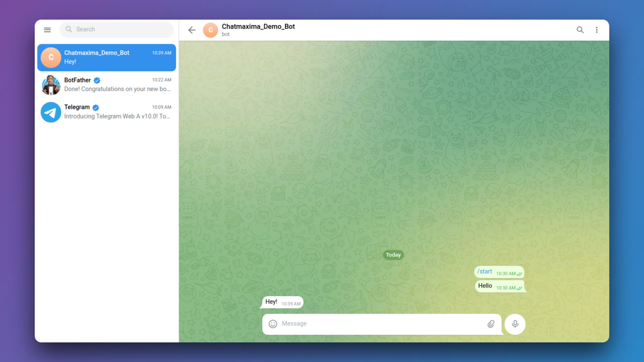Image resolution: width=644 pixels, height=362 pixels.
Task: Search within this chat via header magnifier
Action: point(580,30)
